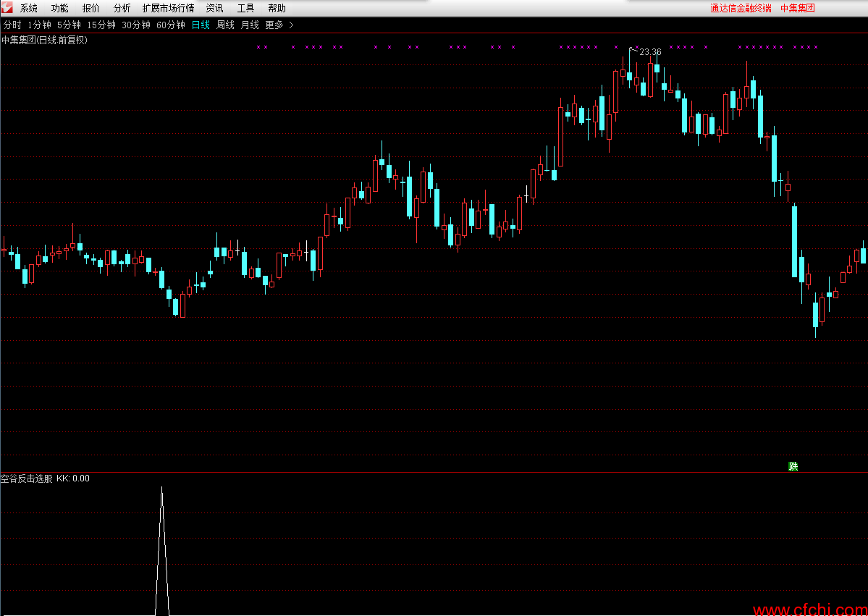Open the 工具 menu
The image size is (868, 616).
point(246,8)
